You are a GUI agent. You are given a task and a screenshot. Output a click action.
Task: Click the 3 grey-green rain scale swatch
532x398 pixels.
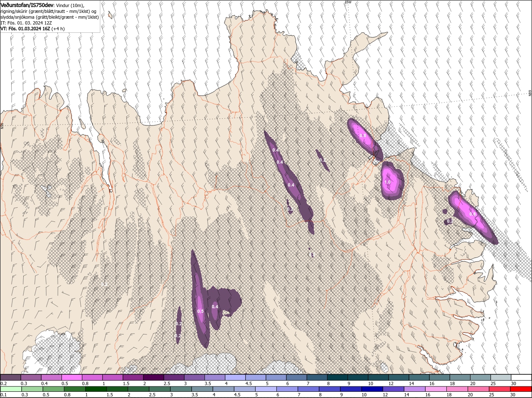(x=181, y=389)
